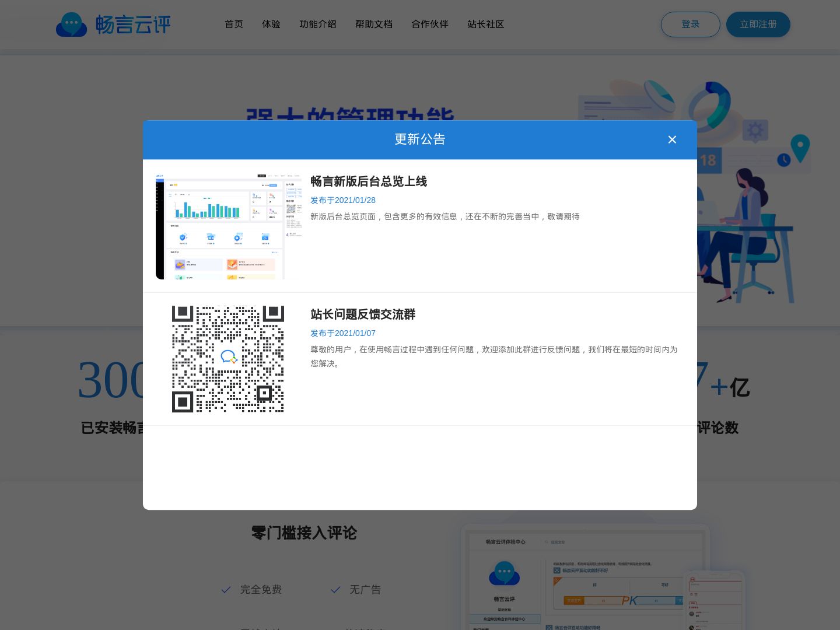
Task: Click the 无广告 feature text
Action: tap(365, 590)
